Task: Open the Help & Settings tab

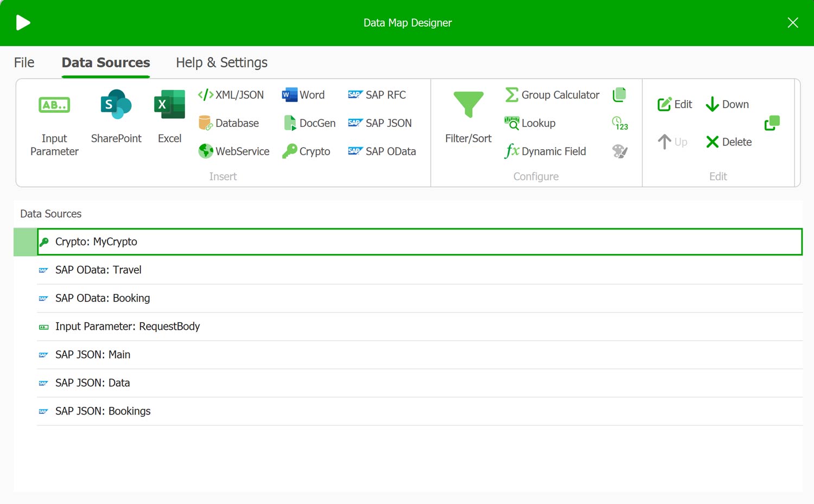Action: [221, 63]
